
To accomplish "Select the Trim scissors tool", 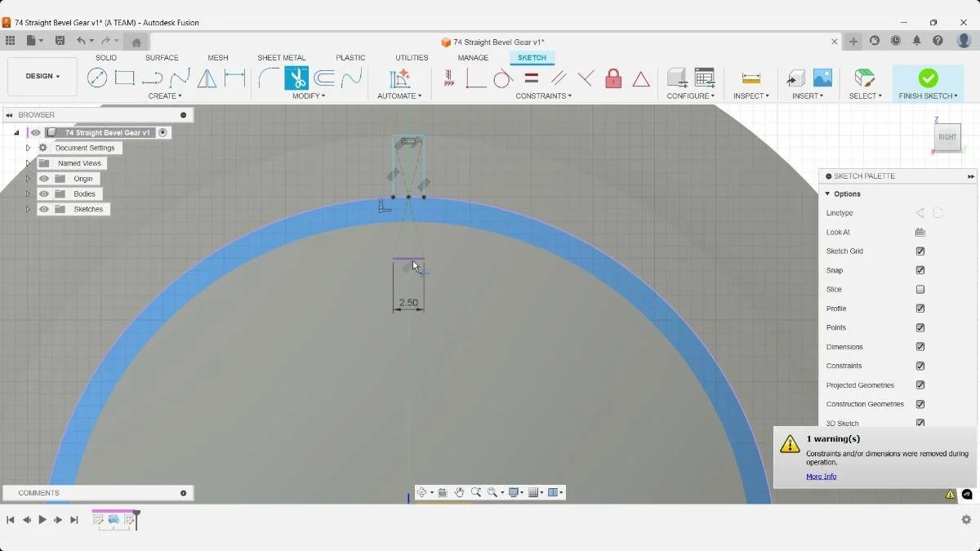I will point(296,78).
